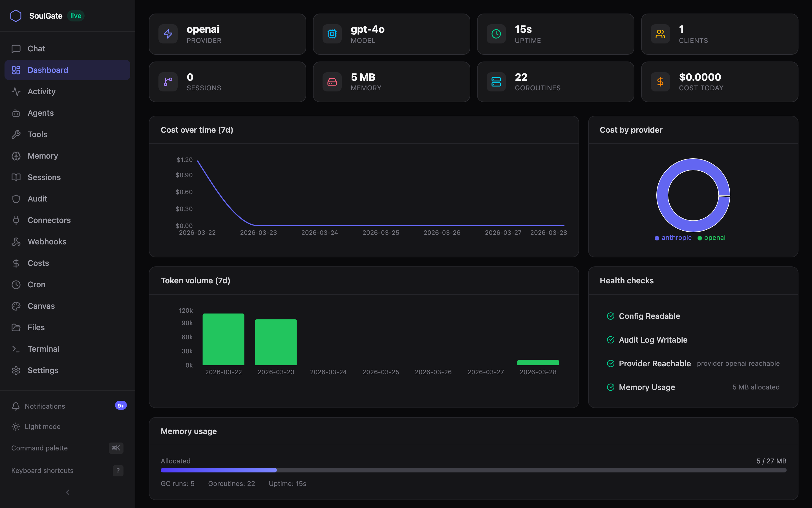Navigate to Memory in sidebar

point(67,156)
